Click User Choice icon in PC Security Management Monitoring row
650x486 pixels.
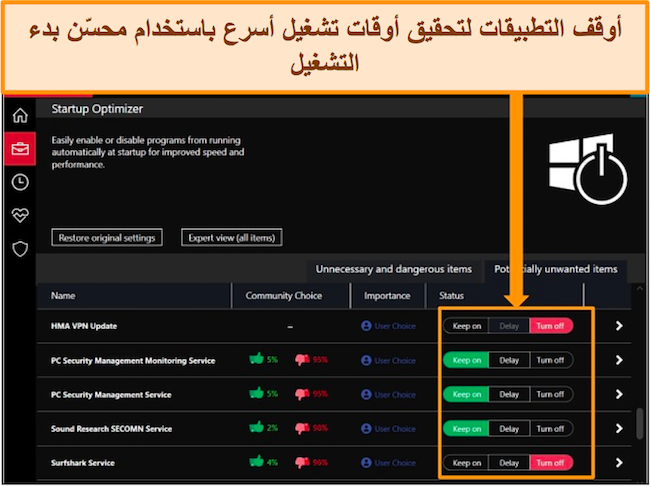coord(366,360)
